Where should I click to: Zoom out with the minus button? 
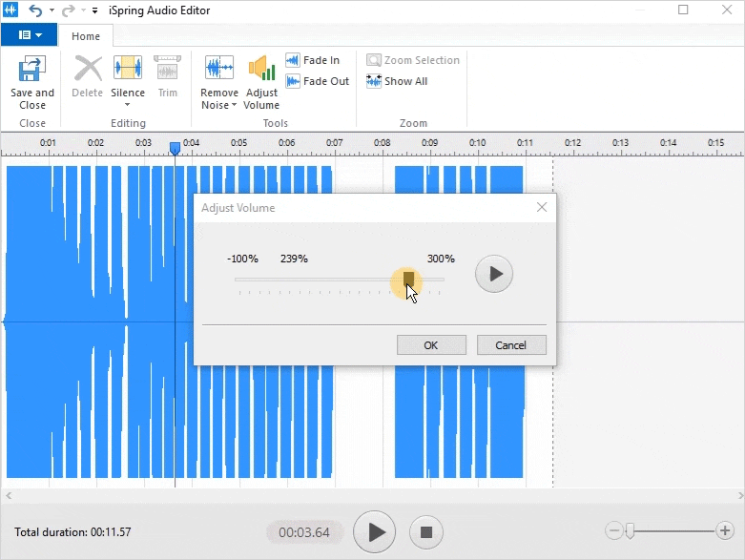[x=614, y=530]
